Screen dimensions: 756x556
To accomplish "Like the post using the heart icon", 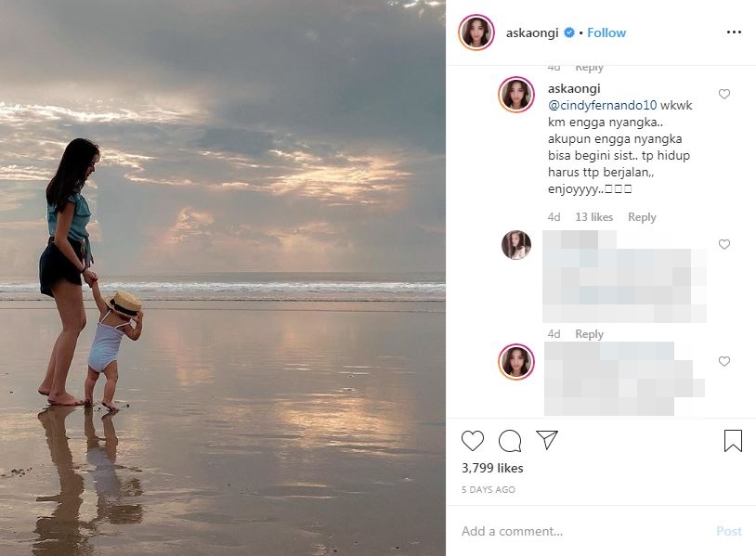I will (473, 440).
